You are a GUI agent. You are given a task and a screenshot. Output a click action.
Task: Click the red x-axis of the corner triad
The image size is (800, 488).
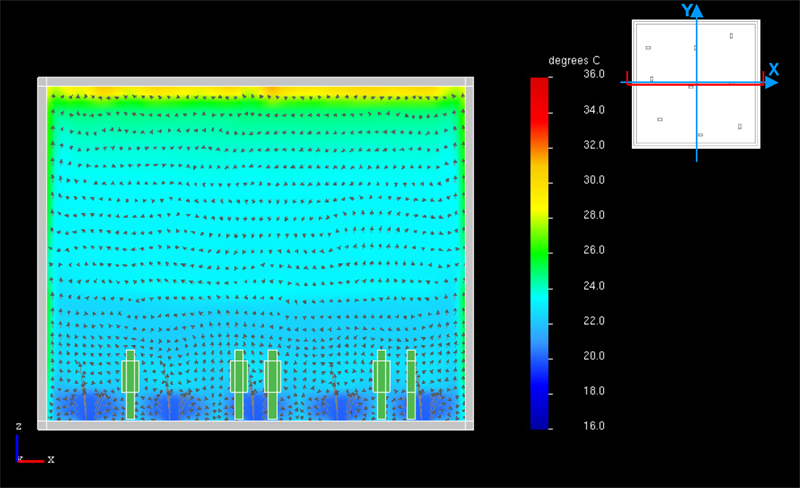[x=31, y=461]
